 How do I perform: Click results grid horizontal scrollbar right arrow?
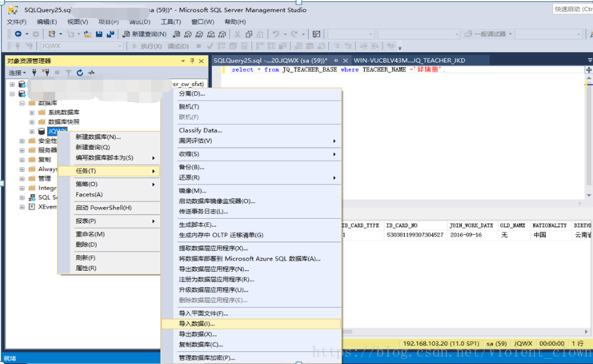pos(586,331)
